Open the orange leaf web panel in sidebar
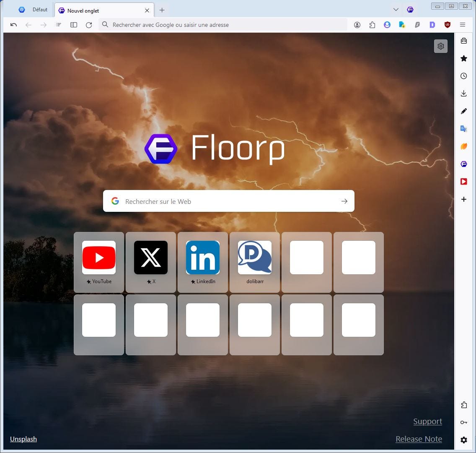This screenshot has height=453, width=476. pyautogui.click(x=463, y=146)
